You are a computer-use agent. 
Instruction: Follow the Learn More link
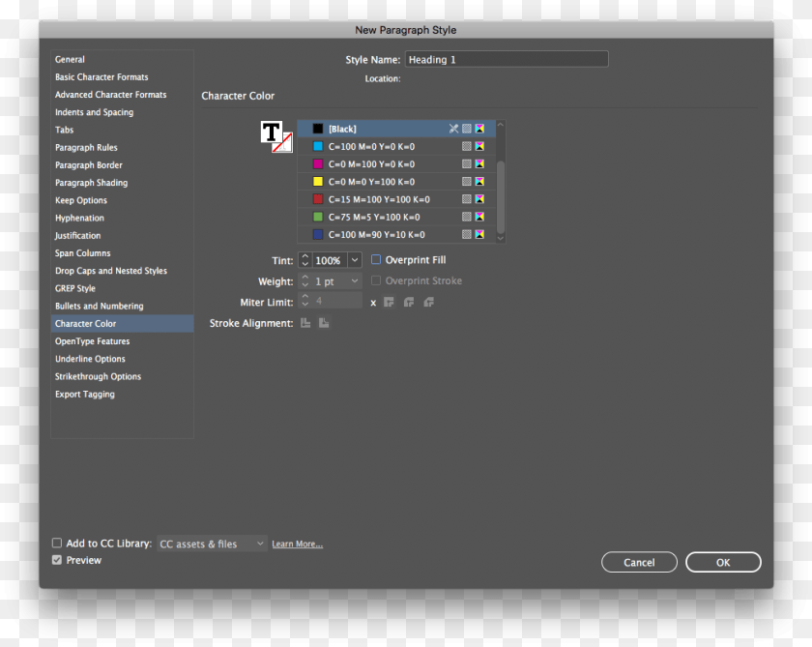pyautogui.click(x=298, y=544)
